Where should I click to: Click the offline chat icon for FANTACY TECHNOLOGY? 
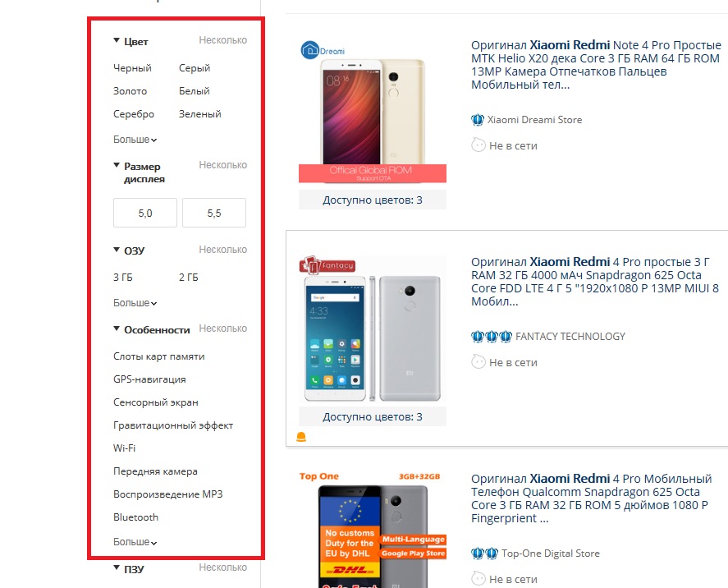pos(478,362)
